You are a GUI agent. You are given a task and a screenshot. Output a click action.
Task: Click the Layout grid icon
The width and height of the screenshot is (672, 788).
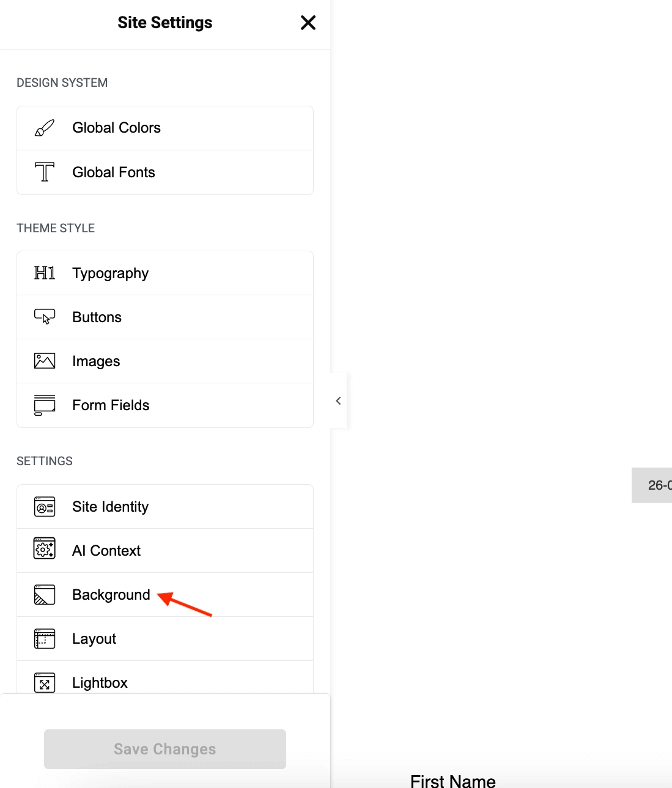(43, 638)
